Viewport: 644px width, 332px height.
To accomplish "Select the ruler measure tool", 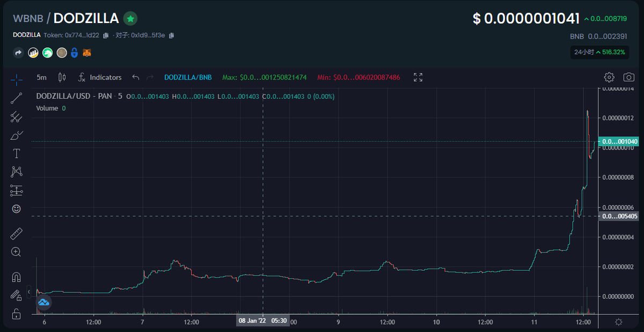I will point(17,234).
